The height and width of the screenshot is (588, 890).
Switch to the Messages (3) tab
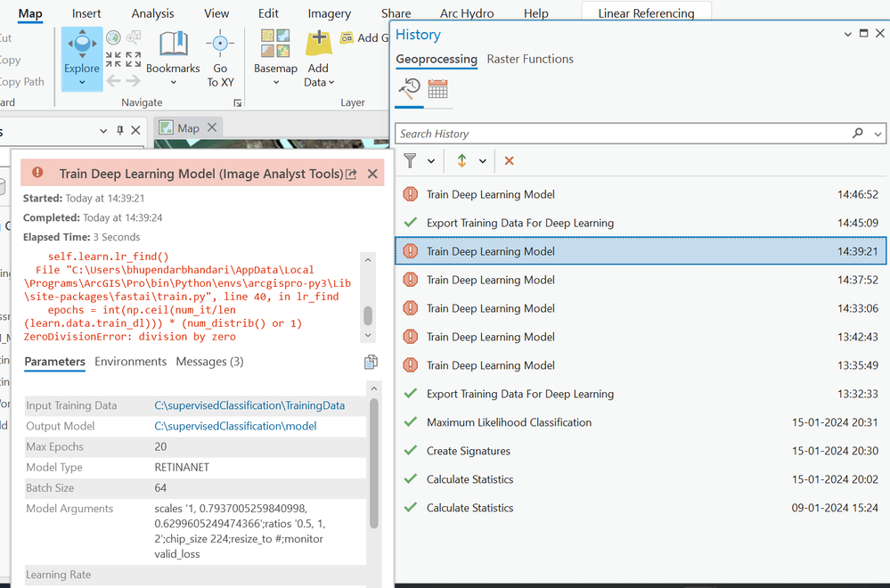click(x=209, y=362)
